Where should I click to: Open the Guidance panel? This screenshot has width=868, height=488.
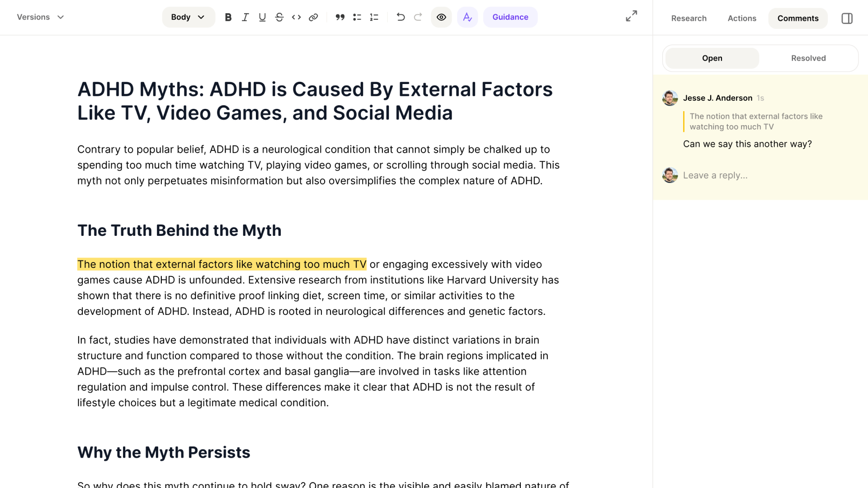[510, 17]
